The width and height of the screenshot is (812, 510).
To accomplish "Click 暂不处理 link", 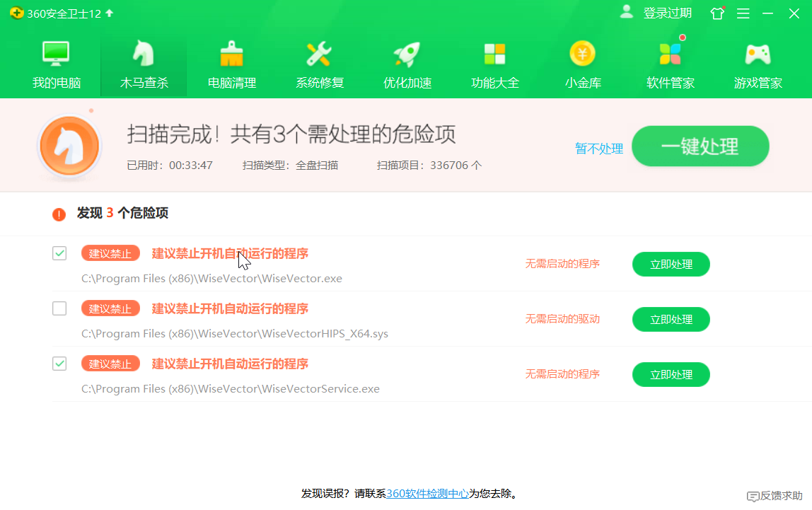I will tap(599, 149).
